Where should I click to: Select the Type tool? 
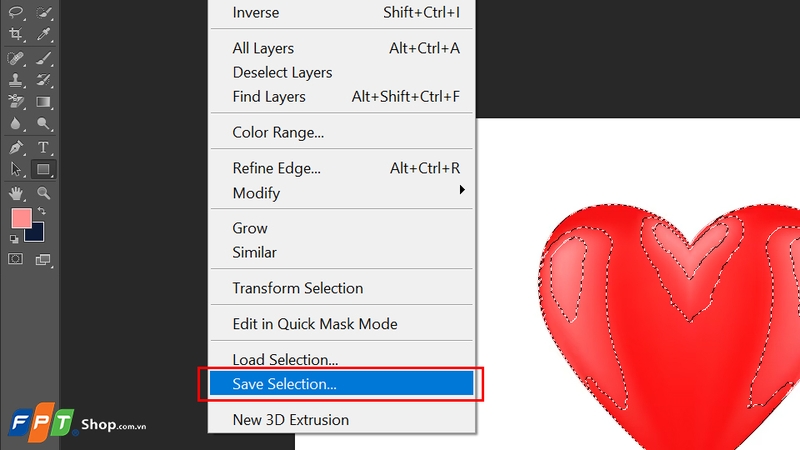43,147
